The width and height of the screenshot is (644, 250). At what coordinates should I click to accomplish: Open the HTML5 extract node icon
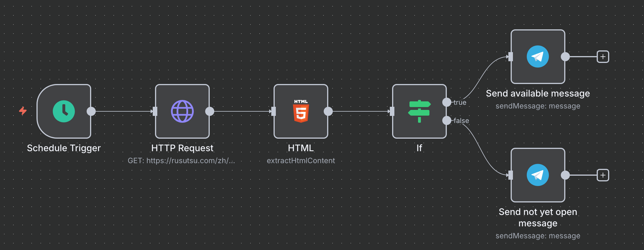(x=301, y=111)
